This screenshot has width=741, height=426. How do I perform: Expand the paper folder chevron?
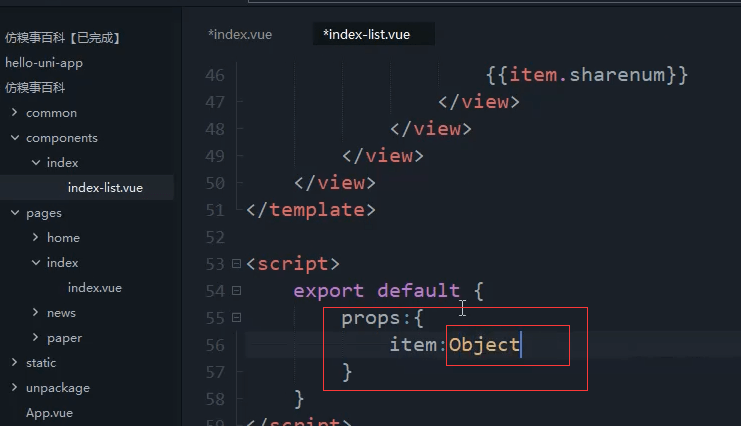coord(35,337)
